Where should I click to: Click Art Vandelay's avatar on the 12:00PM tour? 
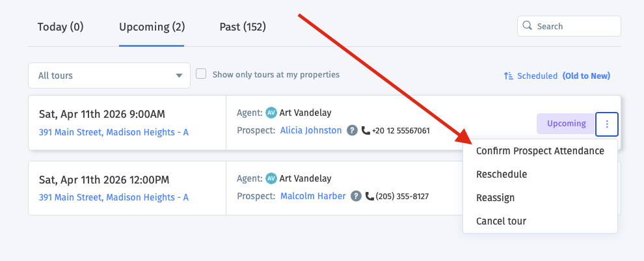[x=271, y=178]
